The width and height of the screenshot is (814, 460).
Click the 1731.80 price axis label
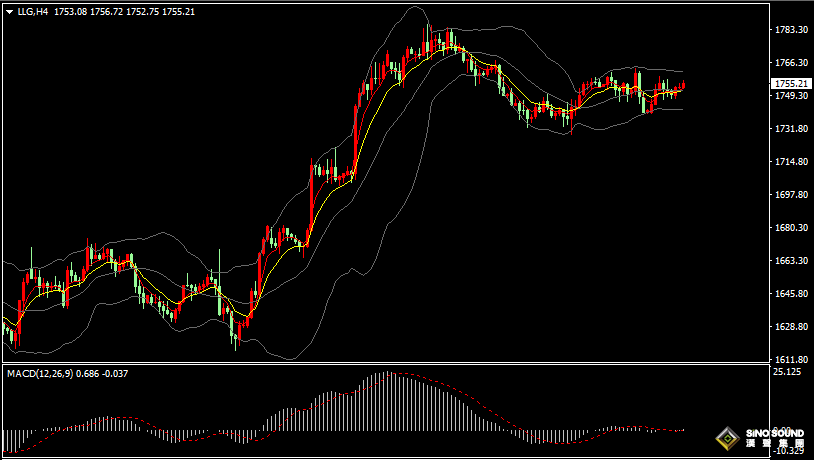pyautogui.click(x=791, y=129)
